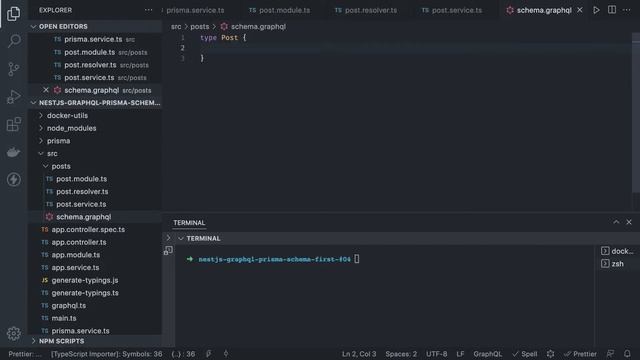Image resolution: width=640 pixels, height=360 pixels.
Task: Open the Docker view in the activity bar
Action: click(13, 152)
